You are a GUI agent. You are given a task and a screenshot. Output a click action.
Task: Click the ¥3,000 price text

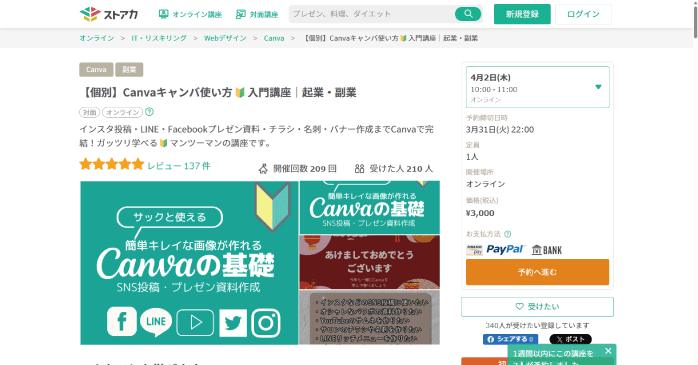480,213
